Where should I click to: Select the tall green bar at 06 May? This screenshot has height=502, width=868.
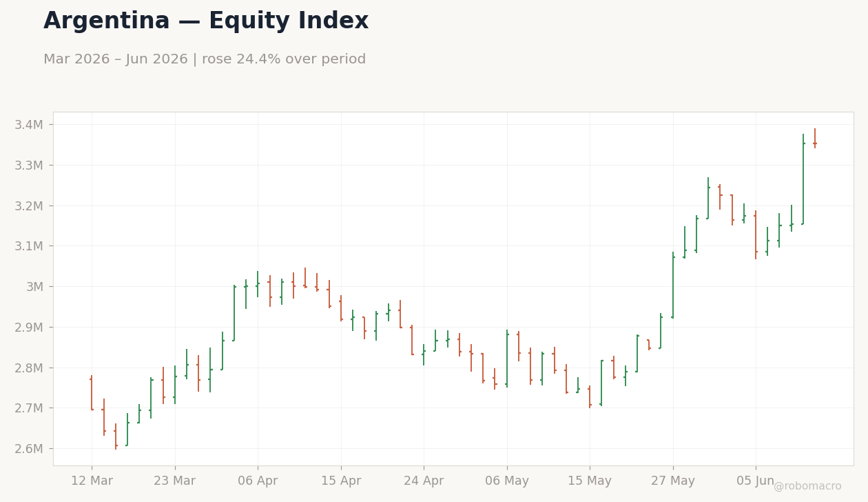pos(507,359)
